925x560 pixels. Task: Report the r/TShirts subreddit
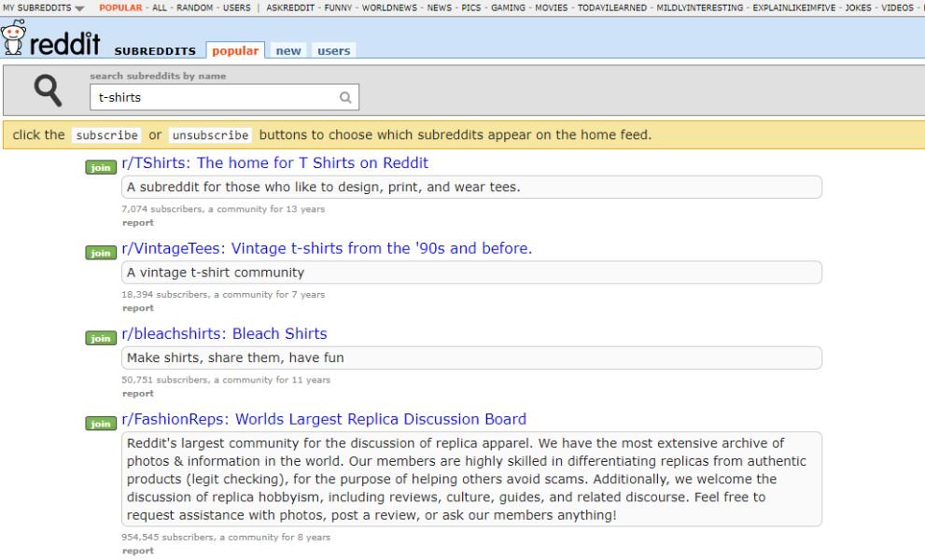(x=138, y=222)
